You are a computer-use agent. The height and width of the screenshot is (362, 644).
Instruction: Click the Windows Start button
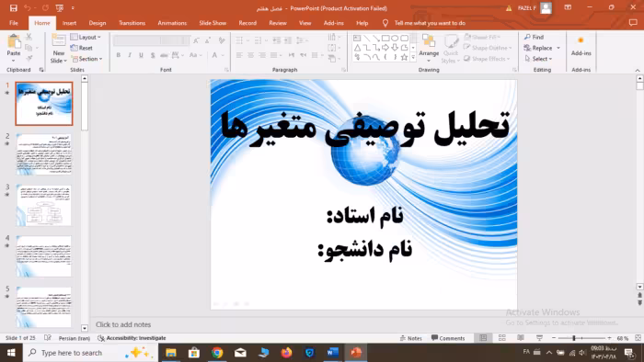tap(11, 353)
